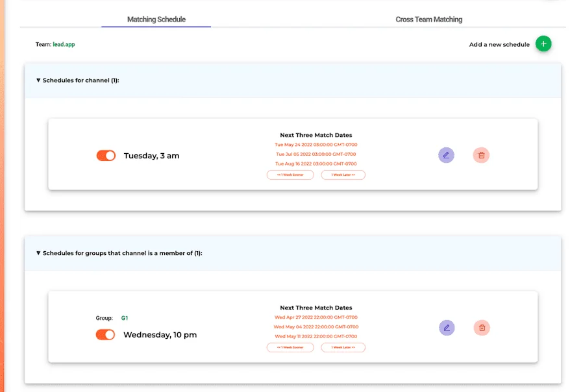The width and height of the screenshot is (570, 392).
Task: Select the Tue Aug 16 2022 match date
Action: [316, 164]
